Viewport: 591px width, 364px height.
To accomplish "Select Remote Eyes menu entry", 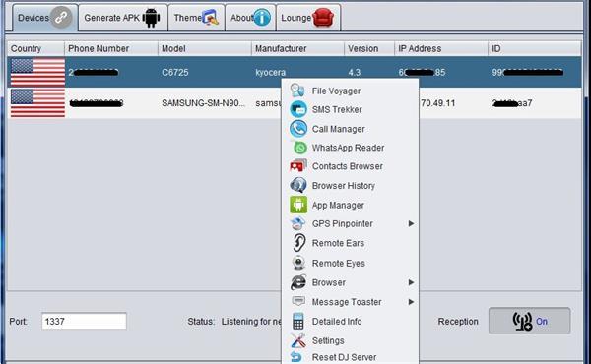I will tap(350, 263).
